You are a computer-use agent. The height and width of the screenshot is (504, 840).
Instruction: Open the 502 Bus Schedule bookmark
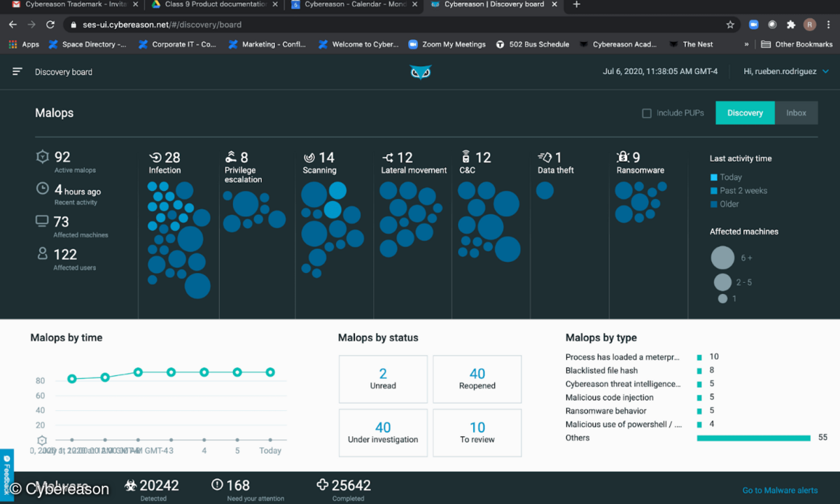532,44
